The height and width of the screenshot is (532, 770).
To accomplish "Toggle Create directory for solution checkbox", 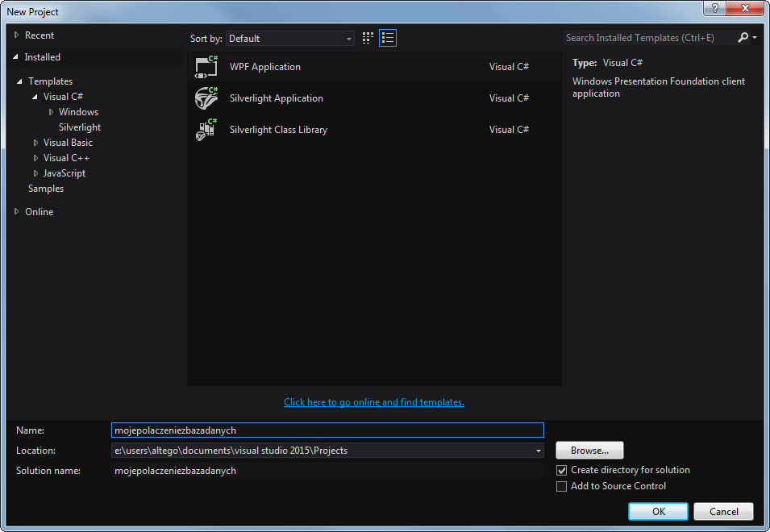I will [x=561, y=470].
